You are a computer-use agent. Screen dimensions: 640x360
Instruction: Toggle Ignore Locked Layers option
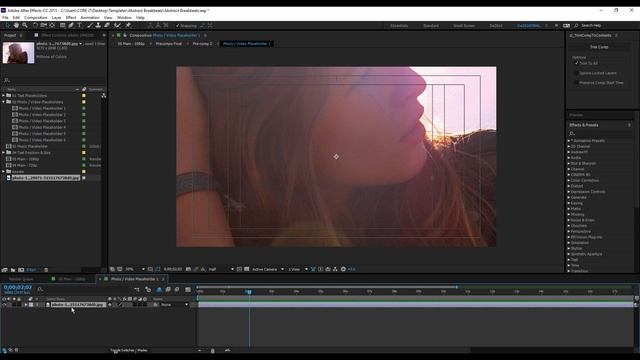pyautogui.click(x=576, y=73)
